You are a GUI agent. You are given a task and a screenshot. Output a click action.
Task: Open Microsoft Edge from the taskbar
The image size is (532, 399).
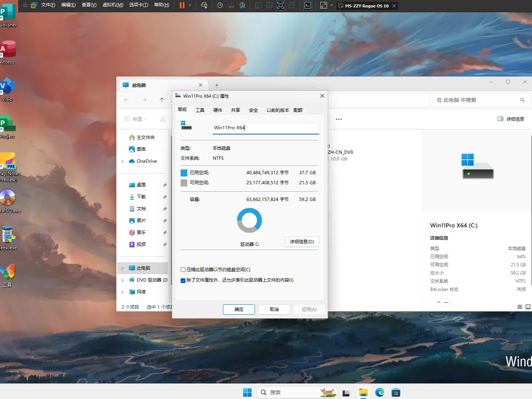379,392
